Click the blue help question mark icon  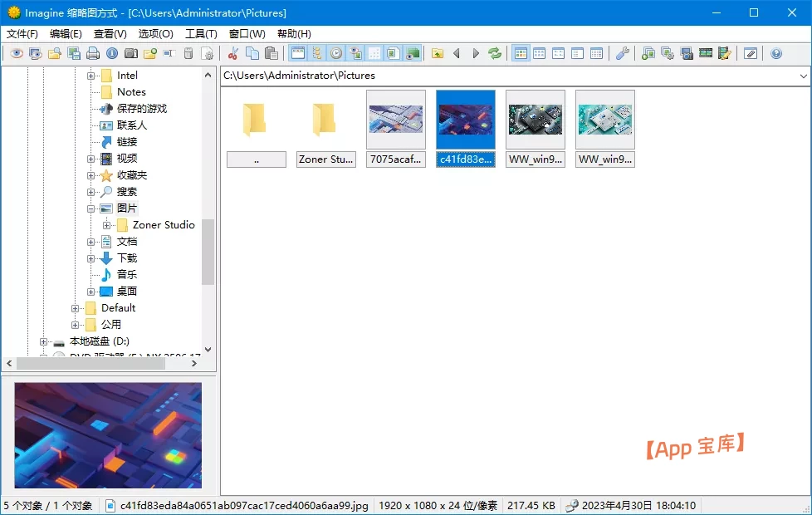point(776,53)
